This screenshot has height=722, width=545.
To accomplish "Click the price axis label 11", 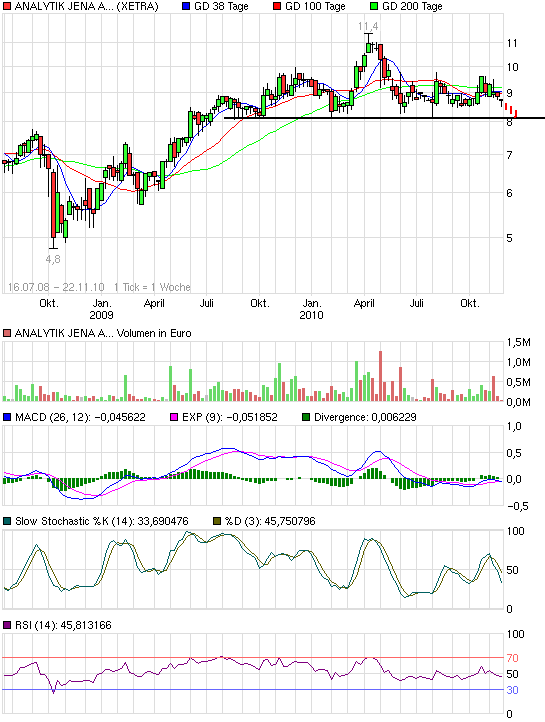I will coord(512,43).
